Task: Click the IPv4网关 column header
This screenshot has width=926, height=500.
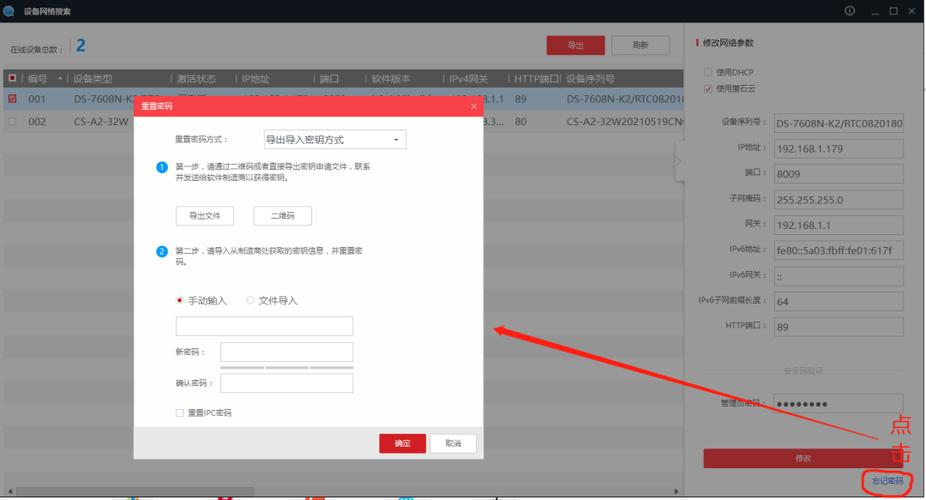Action: tap(468, 79)
